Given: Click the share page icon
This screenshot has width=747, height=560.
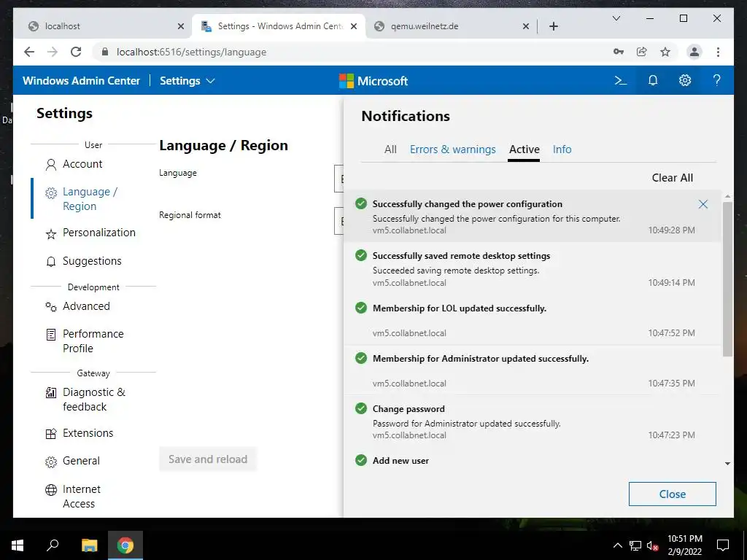Looking at the screenshot, I should coord(642,52).
